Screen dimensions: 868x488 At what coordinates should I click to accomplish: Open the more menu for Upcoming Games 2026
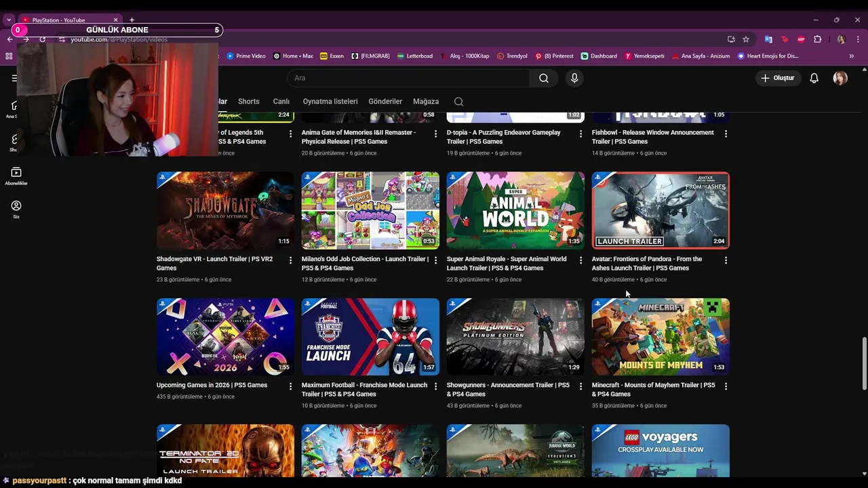point(290,386)
